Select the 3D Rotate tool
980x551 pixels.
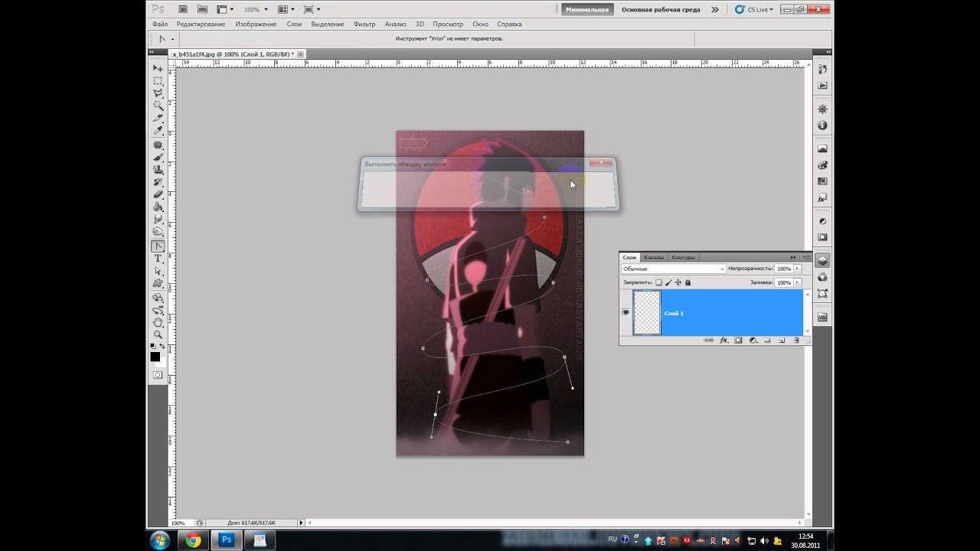158,298
